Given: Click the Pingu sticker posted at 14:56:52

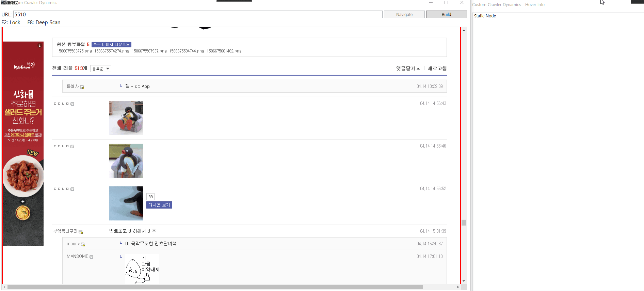Looking at the screenshot, I should pos(126,203).
